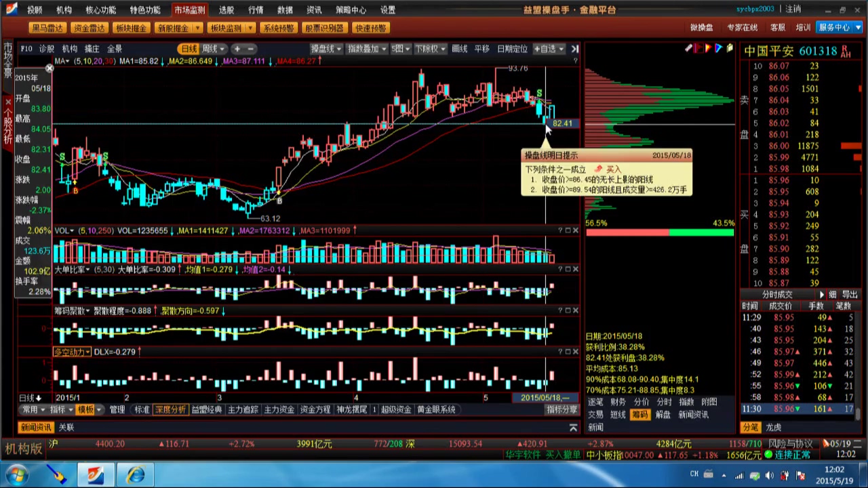Viewport: 868px width, 488px height.
Task: Open the 服务中心 dropdown arrow
Action: (x=857, y=28)
